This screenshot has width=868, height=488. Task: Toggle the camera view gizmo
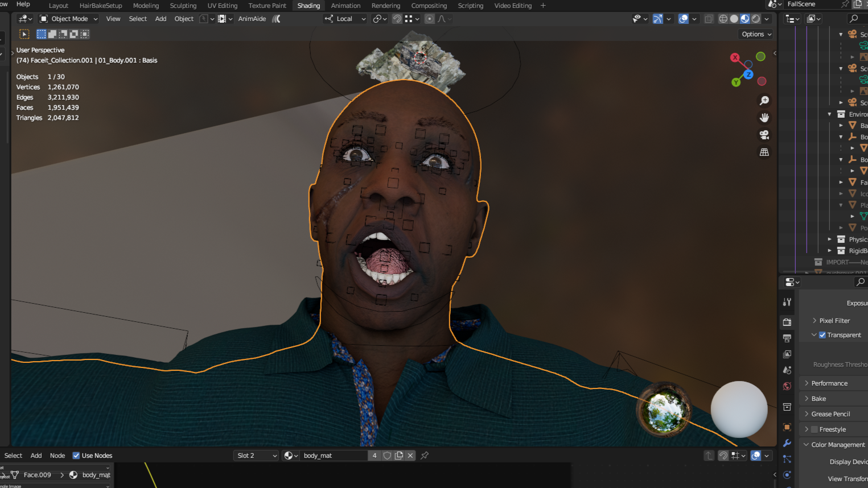pos(764,135)
